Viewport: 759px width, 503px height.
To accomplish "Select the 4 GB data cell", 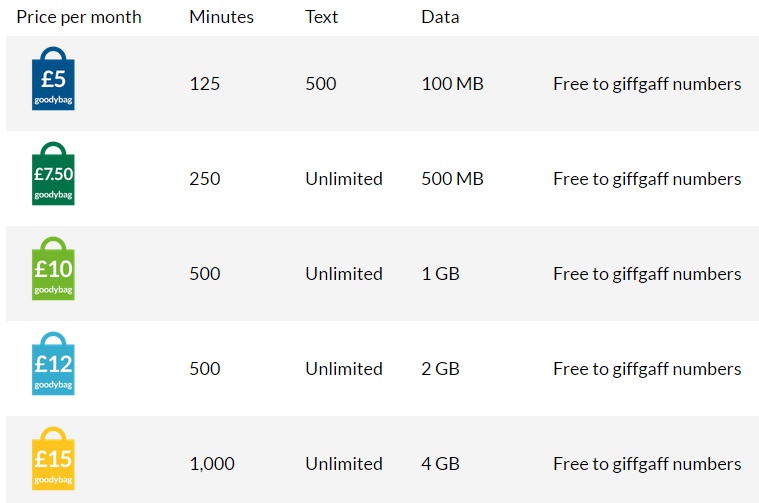I will coord(440,464).
